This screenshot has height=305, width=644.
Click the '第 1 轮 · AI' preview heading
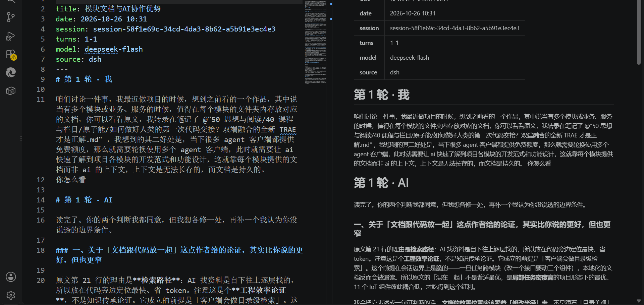tap(381, 183)
